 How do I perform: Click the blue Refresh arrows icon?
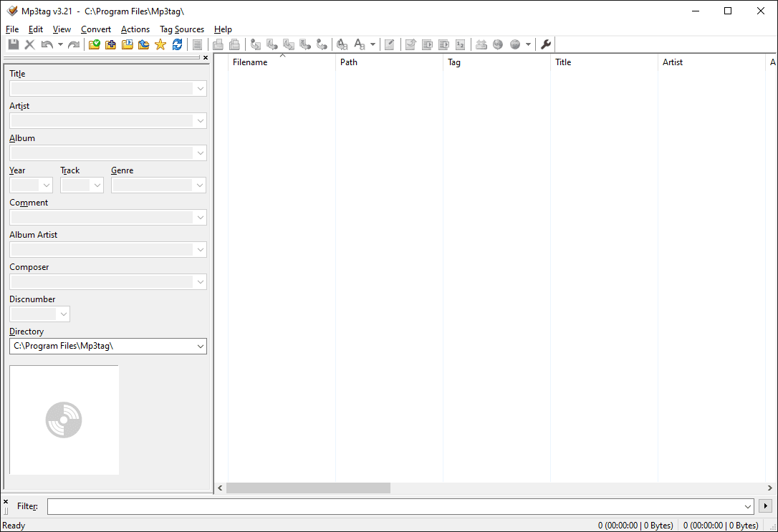tap(177, 44)
